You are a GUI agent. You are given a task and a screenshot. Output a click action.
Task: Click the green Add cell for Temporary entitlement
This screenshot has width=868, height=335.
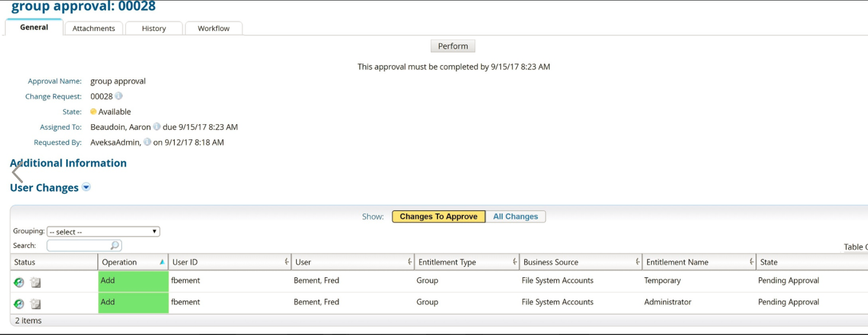133,281
